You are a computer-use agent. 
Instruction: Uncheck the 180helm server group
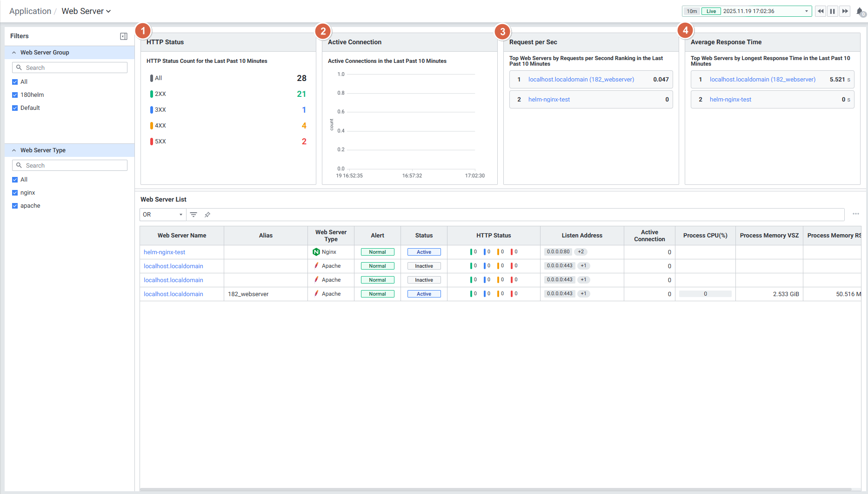(x=15, y=95)
